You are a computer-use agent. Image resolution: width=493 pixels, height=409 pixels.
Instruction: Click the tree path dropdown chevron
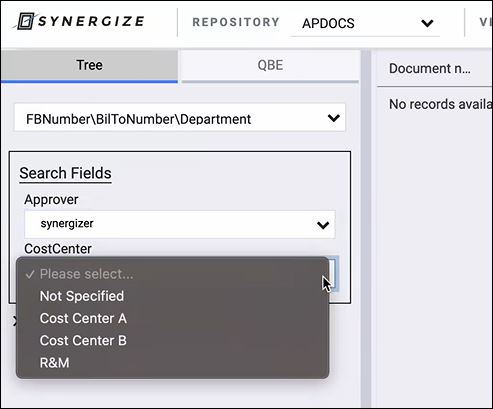[x=333, y=118]
